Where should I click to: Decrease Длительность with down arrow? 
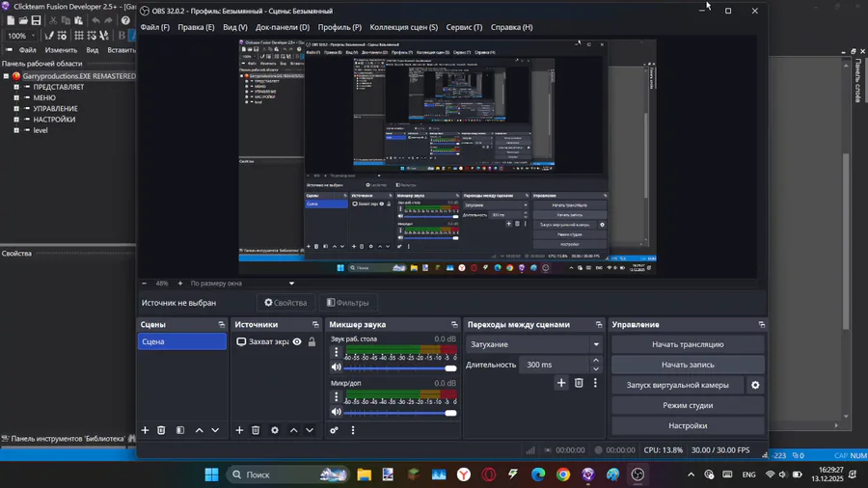[596, 369]
